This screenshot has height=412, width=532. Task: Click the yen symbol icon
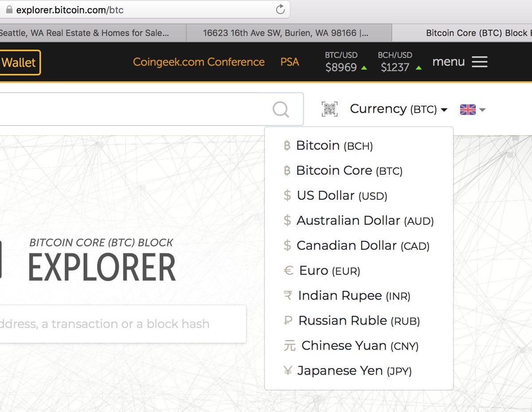coord(288,370)
